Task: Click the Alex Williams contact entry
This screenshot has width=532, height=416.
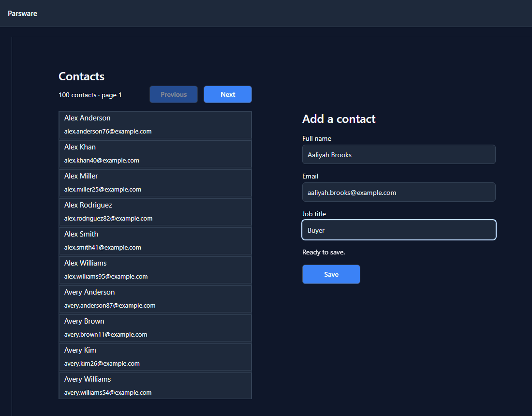Action: point(155,270)
